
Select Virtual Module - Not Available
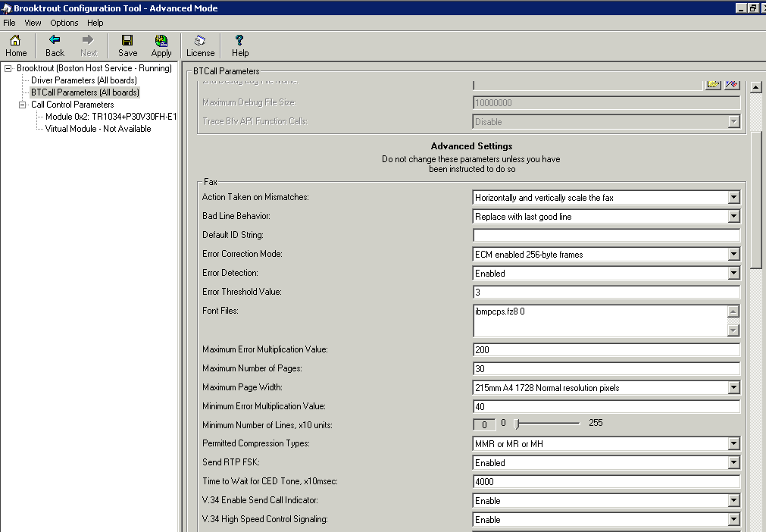(x=98, y=129)
